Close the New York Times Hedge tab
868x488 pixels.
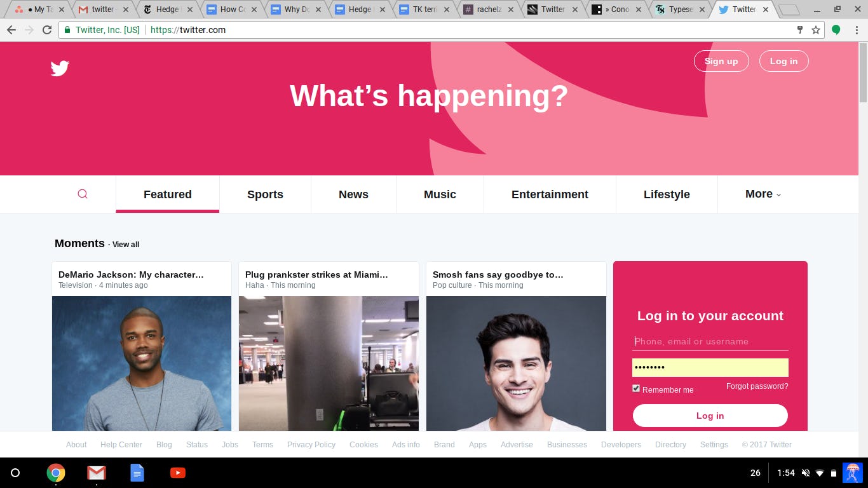[189, 10]
